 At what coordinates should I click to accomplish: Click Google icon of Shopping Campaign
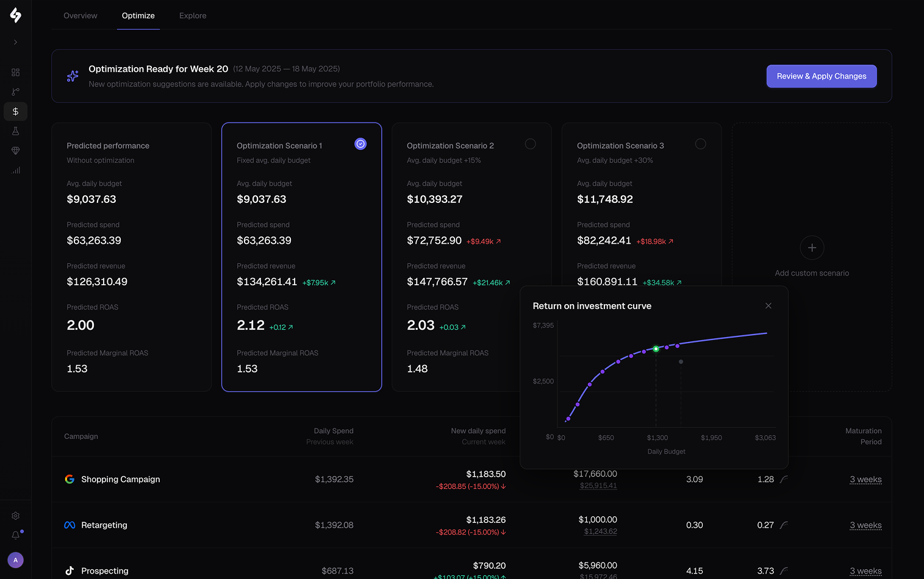[x=70, y=480]
